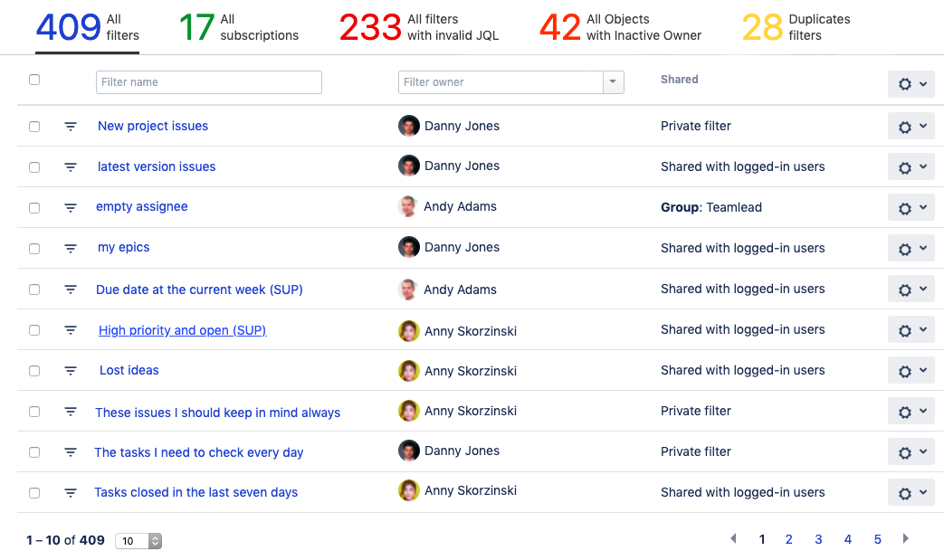Viewport: 944px width, 560px height.
Task: Click Danny Jones avatar in first row
Action: click(x=409, y=126)
